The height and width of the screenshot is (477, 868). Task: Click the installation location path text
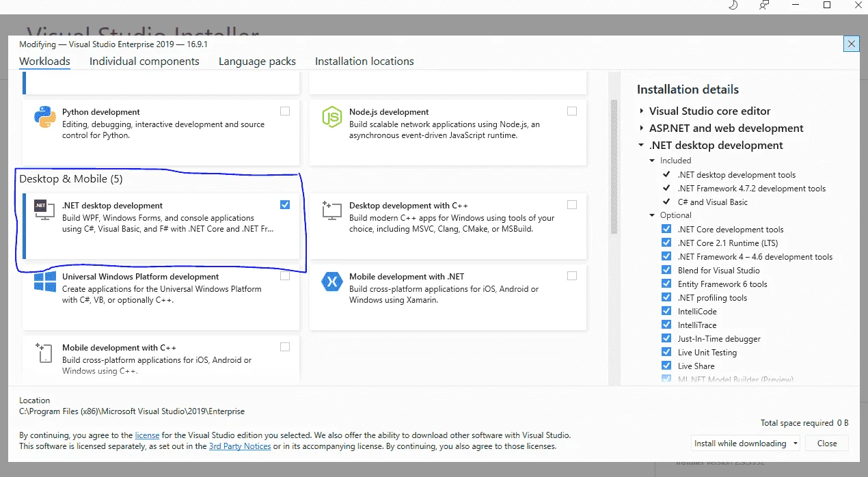coord(132,411)
